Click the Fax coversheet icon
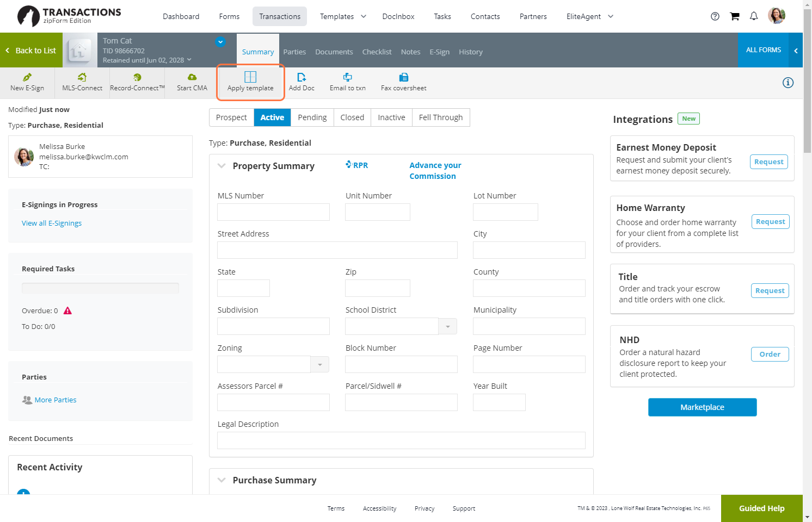The height and width of the screenshot is (522, 812). pyautogui.click(x=404, y=77)
